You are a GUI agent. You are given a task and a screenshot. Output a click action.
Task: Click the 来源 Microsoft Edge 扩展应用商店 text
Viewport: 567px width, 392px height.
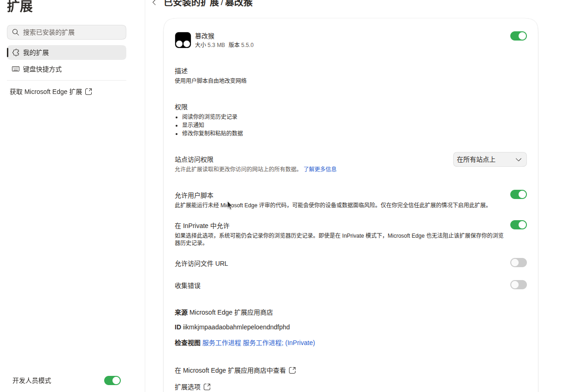point(224,312)
